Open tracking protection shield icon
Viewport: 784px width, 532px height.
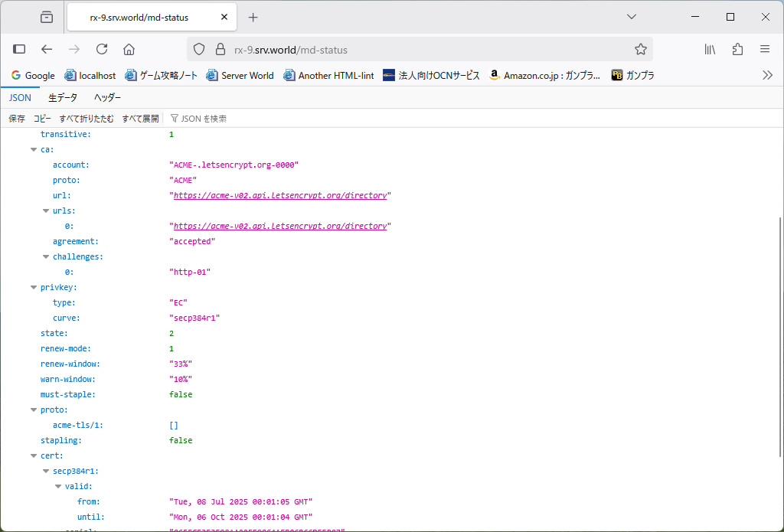199,50
